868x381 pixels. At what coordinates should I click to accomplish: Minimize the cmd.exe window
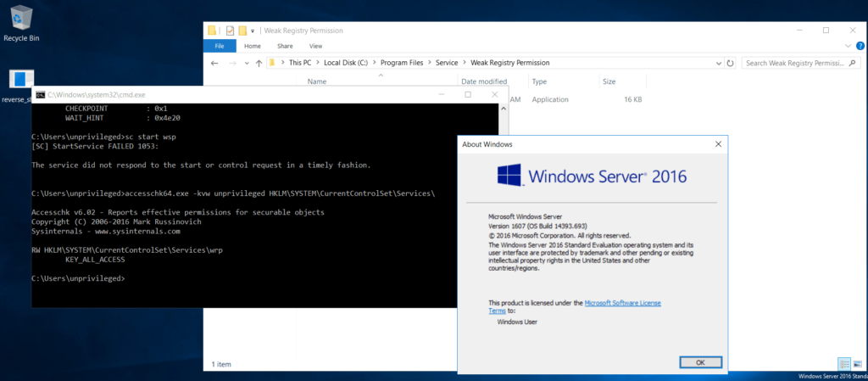(x=442, y=95)
